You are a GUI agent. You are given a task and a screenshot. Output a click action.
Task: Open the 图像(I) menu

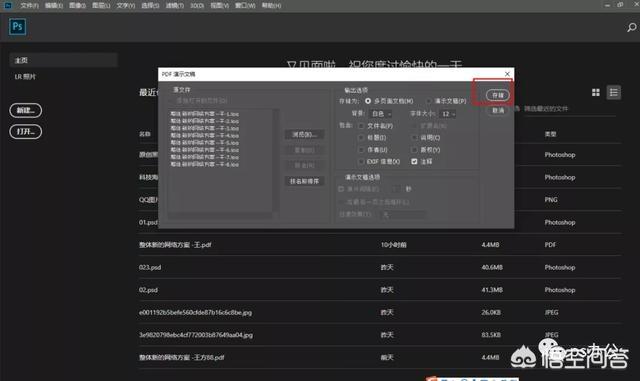[x=77, y=6]
